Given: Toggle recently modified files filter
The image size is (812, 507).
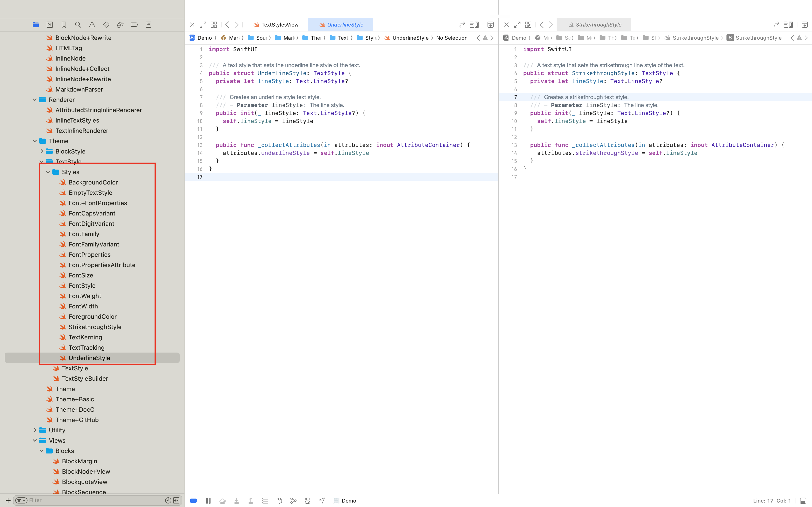Looking at the screenshot, I should point(168,500).
